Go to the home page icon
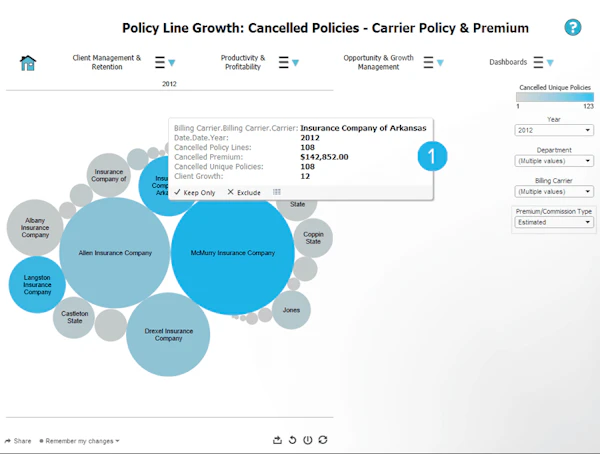The height and width of the screenshot is (454, 600). coord(28,63)
